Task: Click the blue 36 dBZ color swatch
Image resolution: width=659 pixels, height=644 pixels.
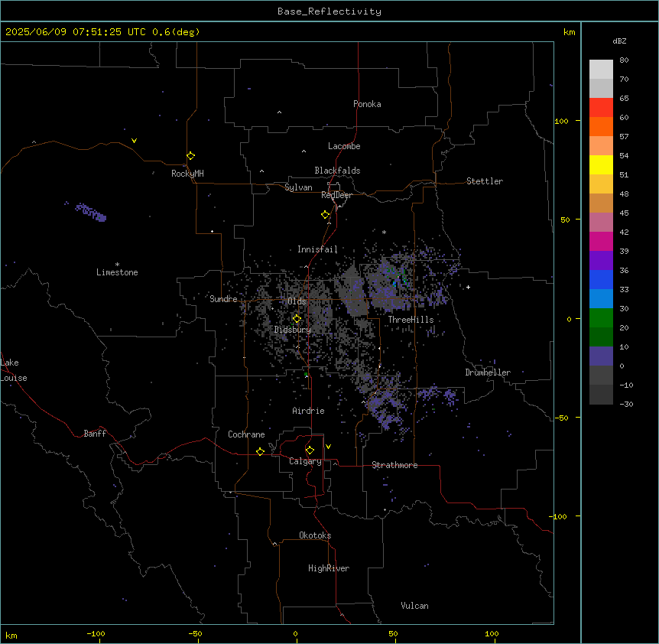Action: pos(601,279)
